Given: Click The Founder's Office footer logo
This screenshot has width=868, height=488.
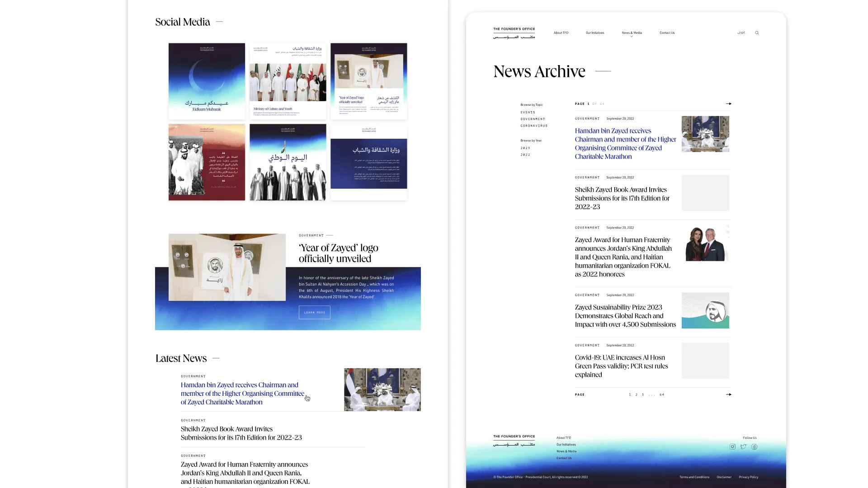Looking at the screenshot, I should (514, 441).
